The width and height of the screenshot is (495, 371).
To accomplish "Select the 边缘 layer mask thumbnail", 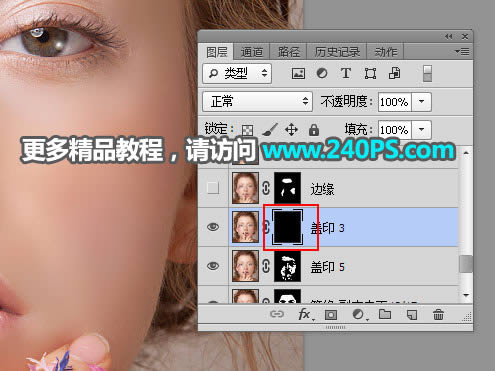I will click(287, 188).
